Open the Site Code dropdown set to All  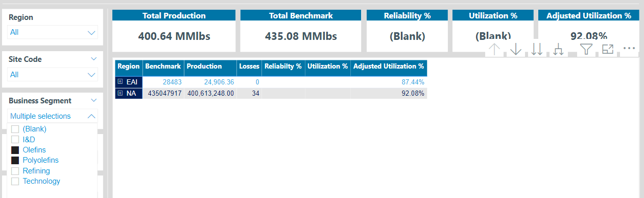53,75
